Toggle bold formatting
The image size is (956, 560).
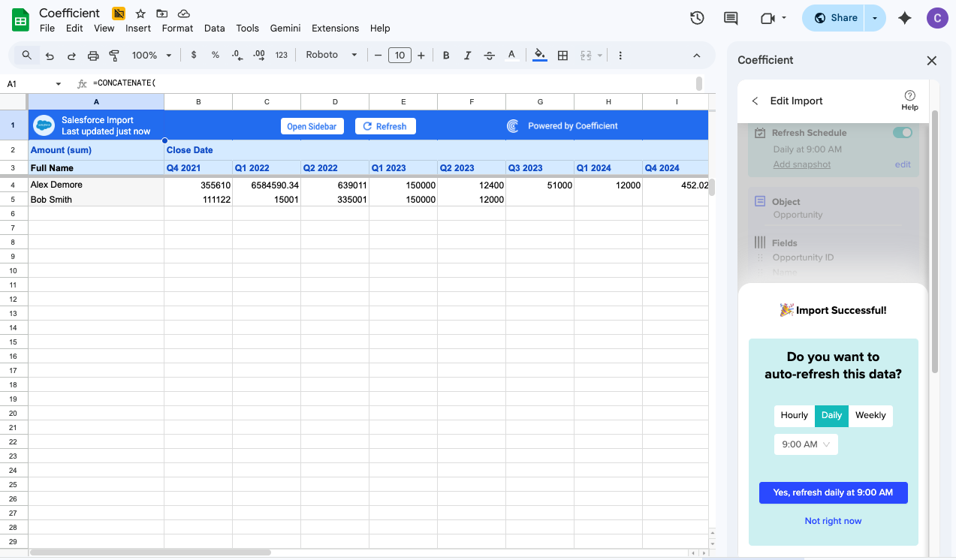445,55
